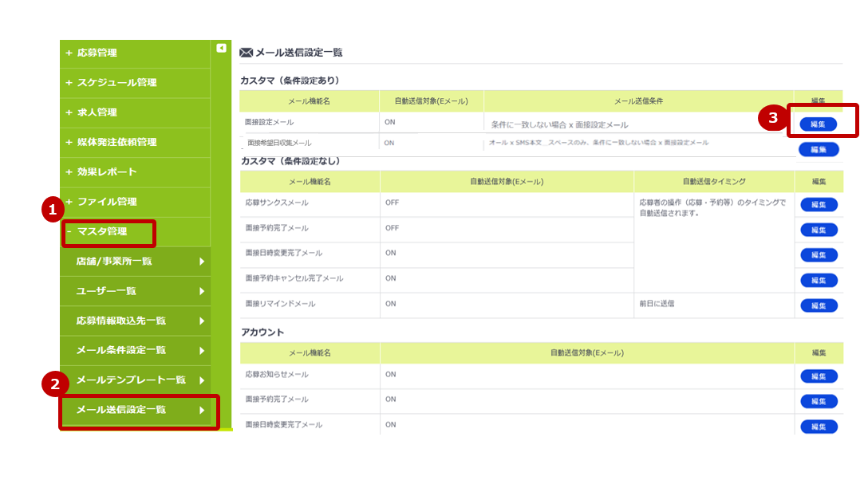Image resolution: width=868 pixels, height=500 pixels.
Task: Click 編集 for 面接希望日収集メール
Action: point(819,148)
